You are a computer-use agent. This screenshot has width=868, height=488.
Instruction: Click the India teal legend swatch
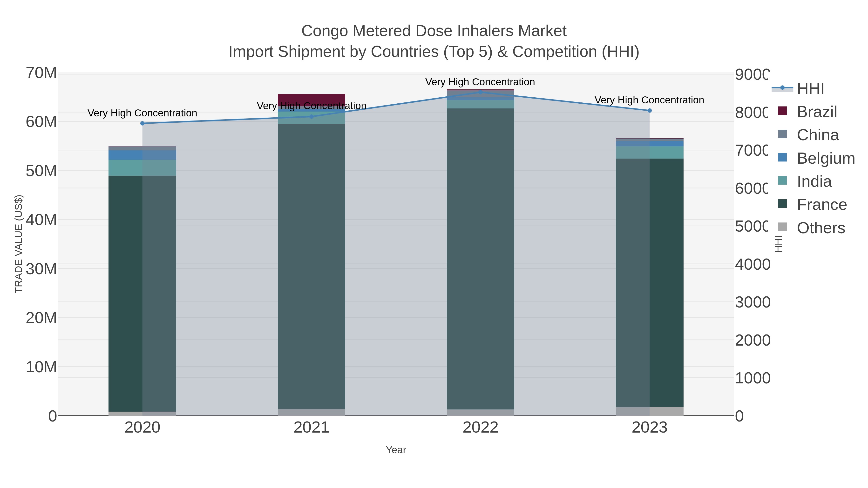782,180
